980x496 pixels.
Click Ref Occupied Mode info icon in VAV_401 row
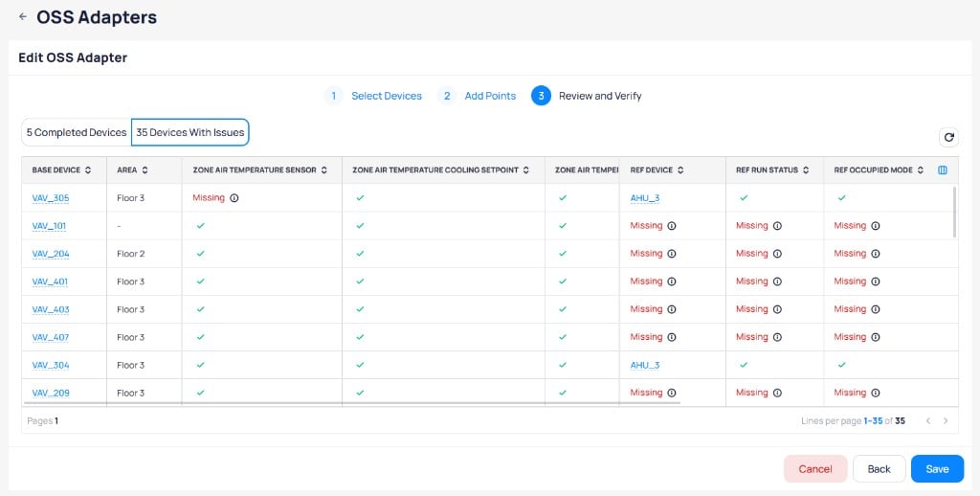click(x=876, y=282)
